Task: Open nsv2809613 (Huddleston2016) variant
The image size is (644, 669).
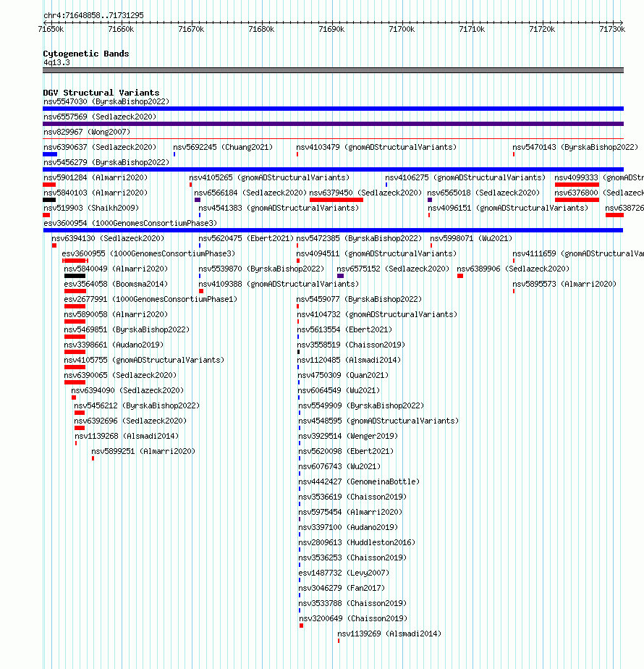Action: [x=357, y=543]
